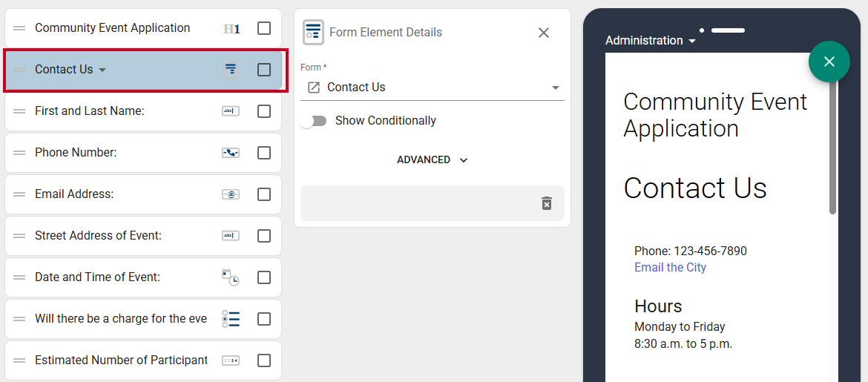Check the Date and Time of Event checkbox
Screen dimensions: 868x382
[x=264, y=277]
